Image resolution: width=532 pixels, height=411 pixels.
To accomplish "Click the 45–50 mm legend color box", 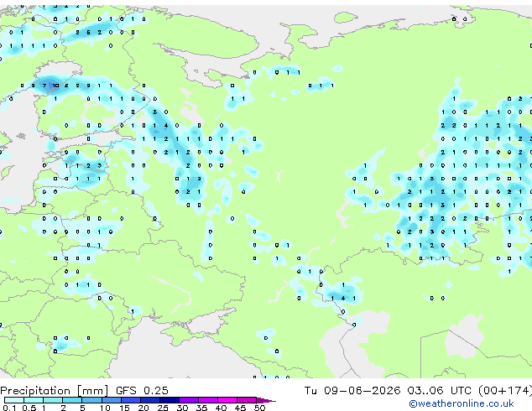I will click(x=247, y=400).
